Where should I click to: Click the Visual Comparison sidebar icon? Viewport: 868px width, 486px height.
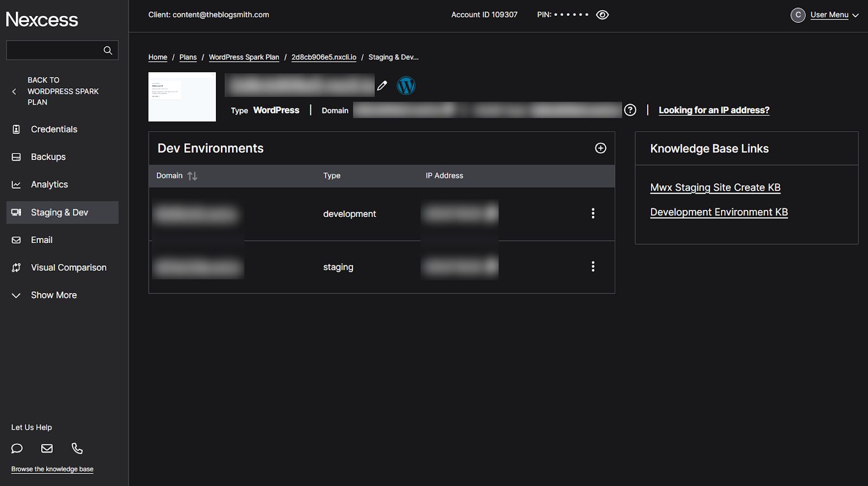coord(16,267)
